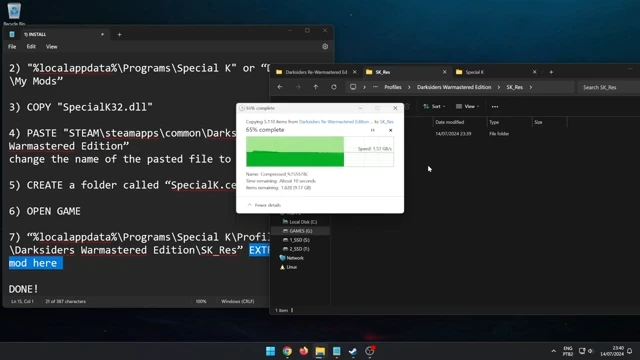The image size is (640, 360).
Task: Expand chevron after SK_Res breadcrumb
Action: (531, 87)
